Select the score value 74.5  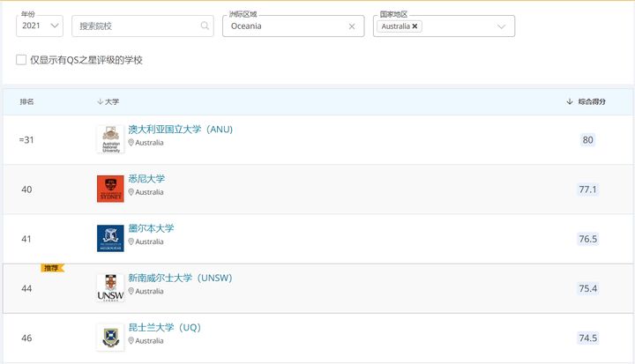click(x=587, y=338)
